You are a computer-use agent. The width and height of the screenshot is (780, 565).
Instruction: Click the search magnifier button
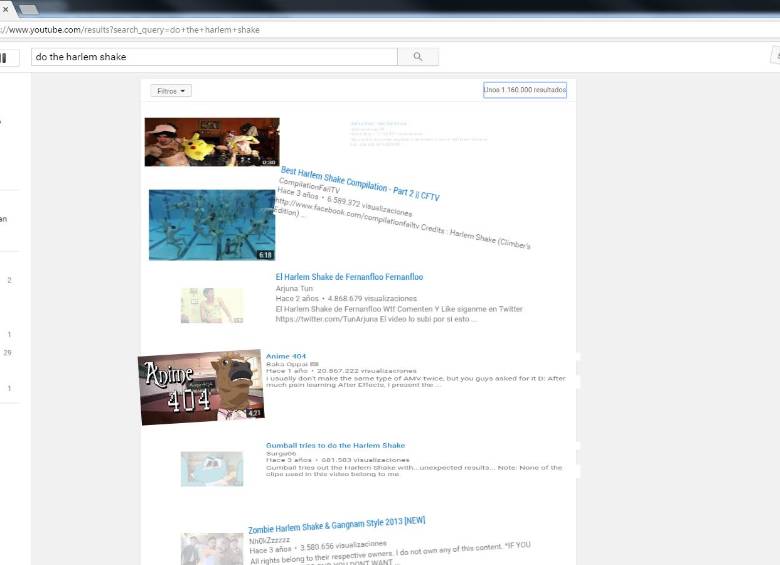(418, 57)
